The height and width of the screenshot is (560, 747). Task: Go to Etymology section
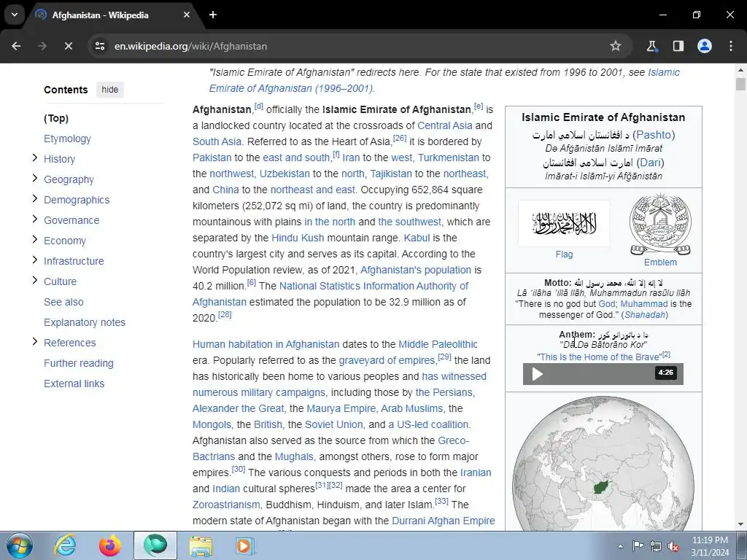pos(67,139)
